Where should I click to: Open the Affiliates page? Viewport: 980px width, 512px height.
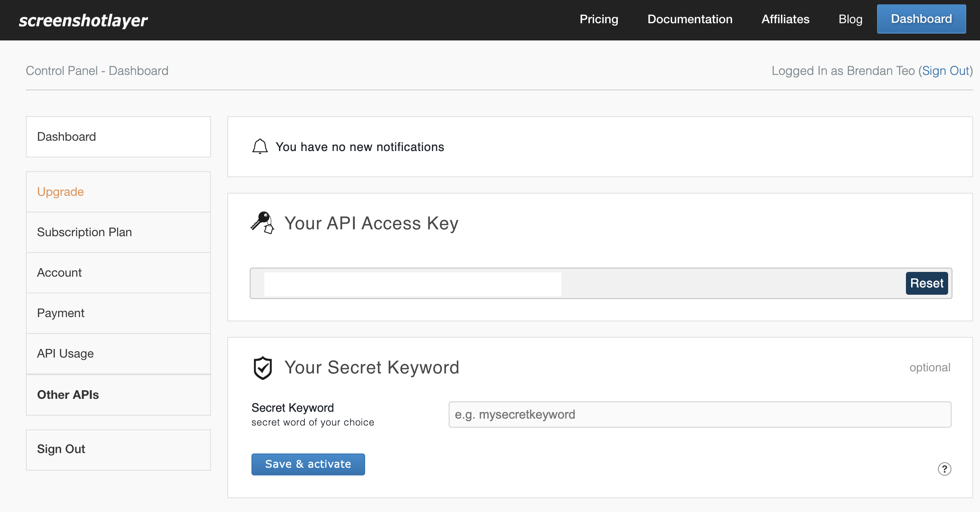(x=785, y=19)
